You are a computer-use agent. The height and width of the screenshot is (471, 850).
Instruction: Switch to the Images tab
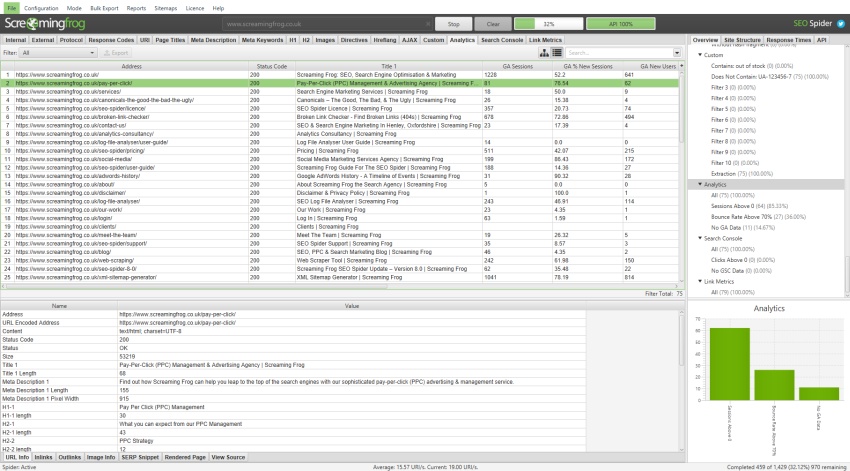coord(325,40)
